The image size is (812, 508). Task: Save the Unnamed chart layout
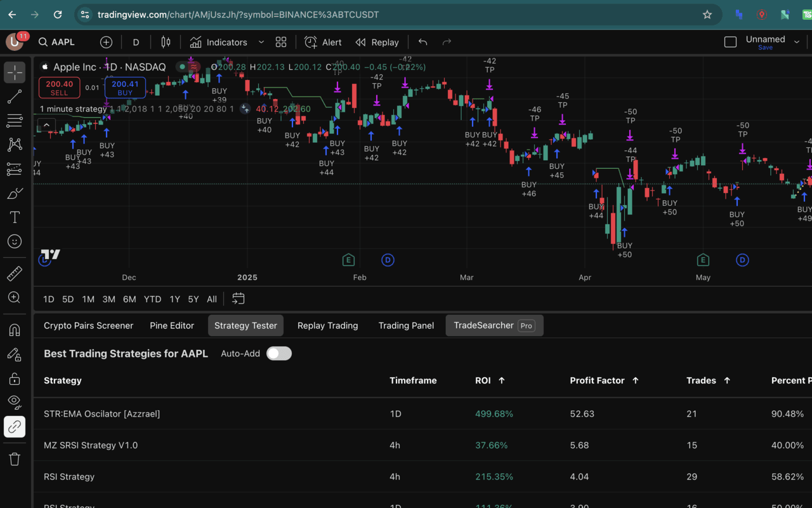coord(765,48)
